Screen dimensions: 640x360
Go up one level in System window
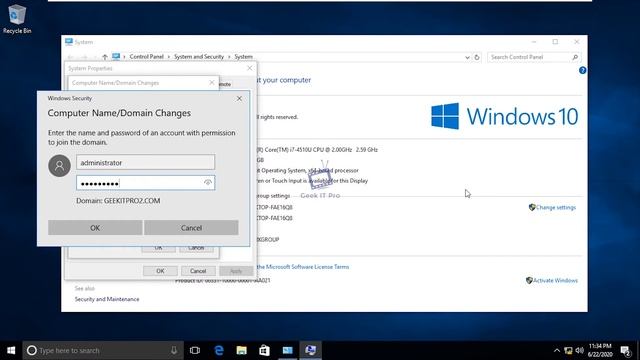pyautogui.click(x=105, y=57)
